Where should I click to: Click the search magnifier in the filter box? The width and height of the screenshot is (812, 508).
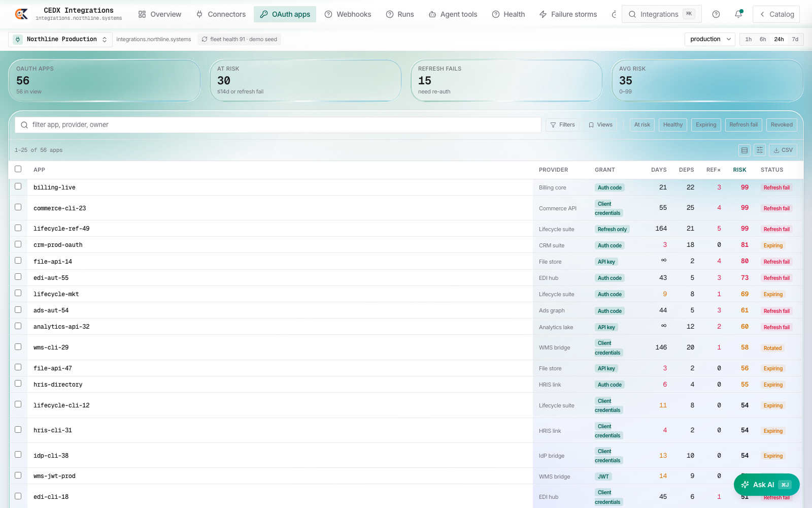pyautogui.click(x=24, y=125)
